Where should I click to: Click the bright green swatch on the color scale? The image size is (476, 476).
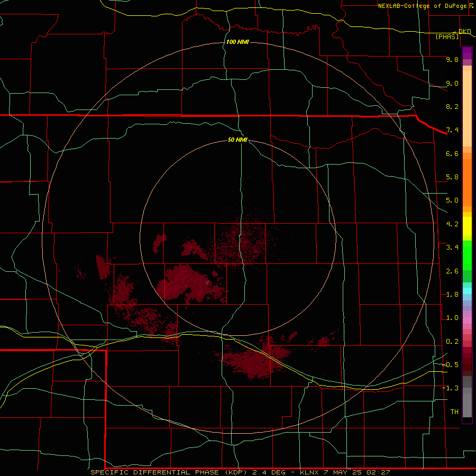467,255
